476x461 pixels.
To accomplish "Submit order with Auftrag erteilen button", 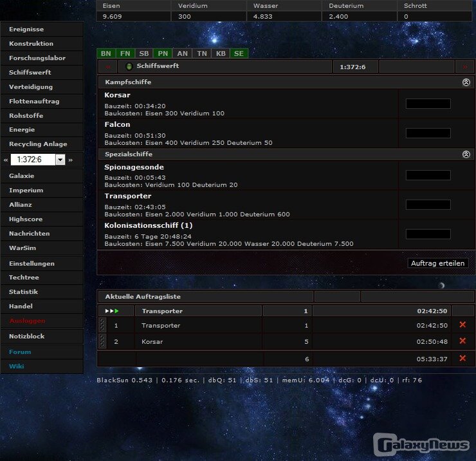I will pos(437,263).
